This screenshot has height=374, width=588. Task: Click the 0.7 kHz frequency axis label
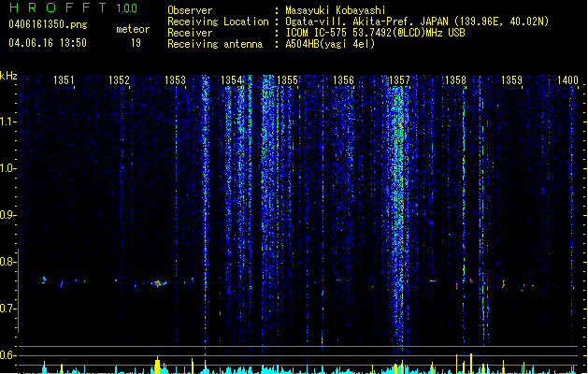[7, 309]
